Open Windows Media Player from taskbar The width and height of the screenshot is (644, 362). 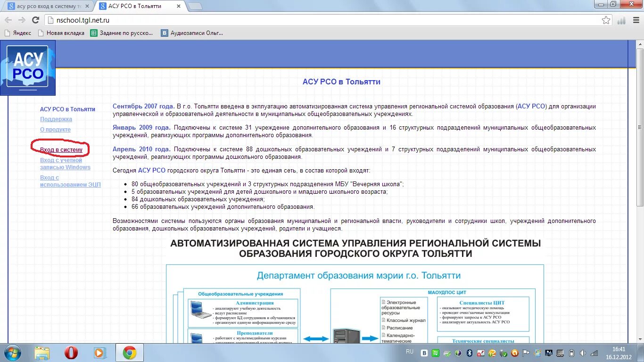[99, 353]
